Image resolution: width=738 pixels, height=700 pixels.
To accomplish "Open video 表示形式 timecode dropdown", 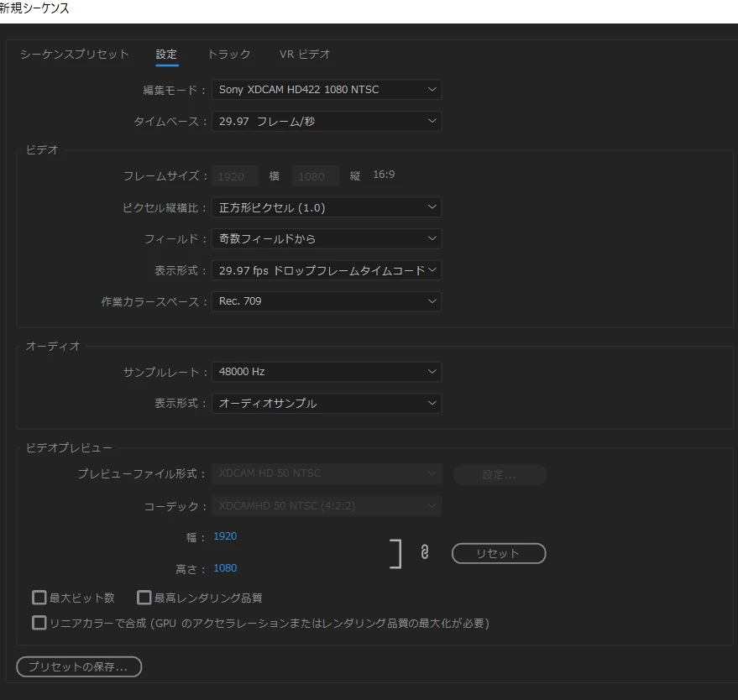I will point(327,270).
